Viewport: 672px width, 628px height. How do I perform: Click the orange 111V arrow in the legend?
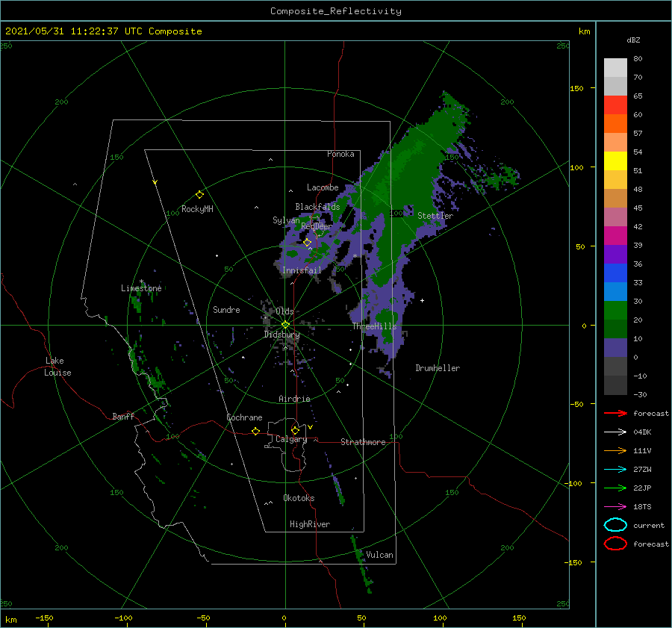[x=615, y=450]
